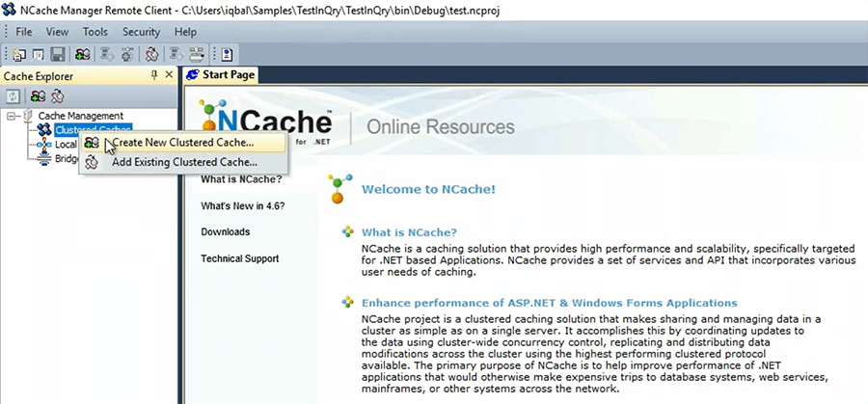Open the Security menu

tap(141, 32)
